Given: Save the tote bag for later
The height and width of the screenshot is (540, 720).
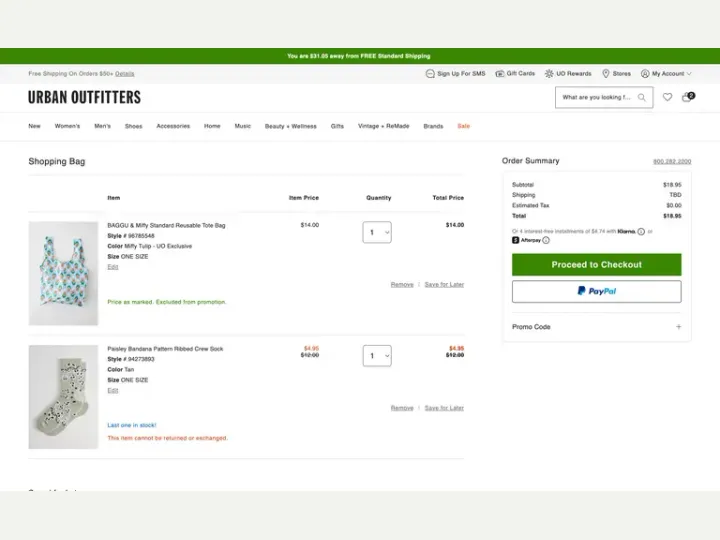Looking at the screenshot, I should 444,285.
